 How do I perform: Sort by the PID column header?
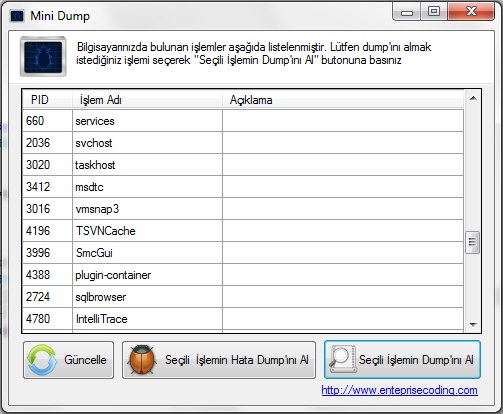pyautogui.click(x=47, y=100)
